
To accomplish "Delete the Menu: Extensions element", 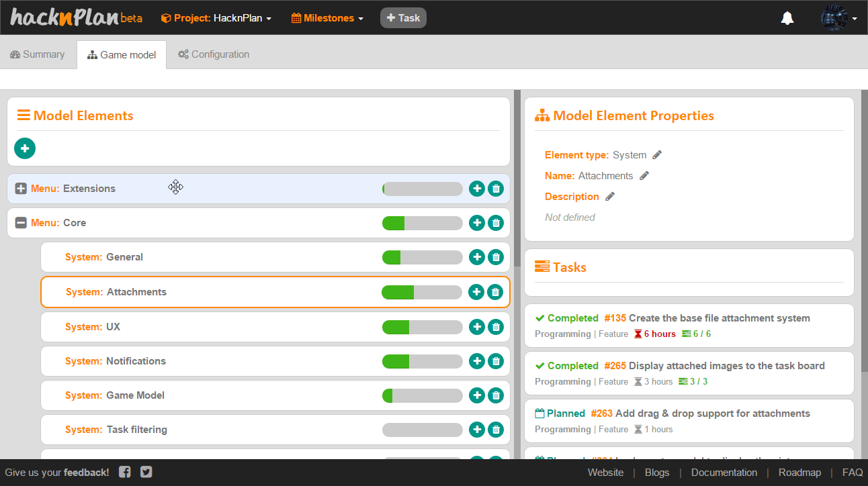I will [496, 189].
